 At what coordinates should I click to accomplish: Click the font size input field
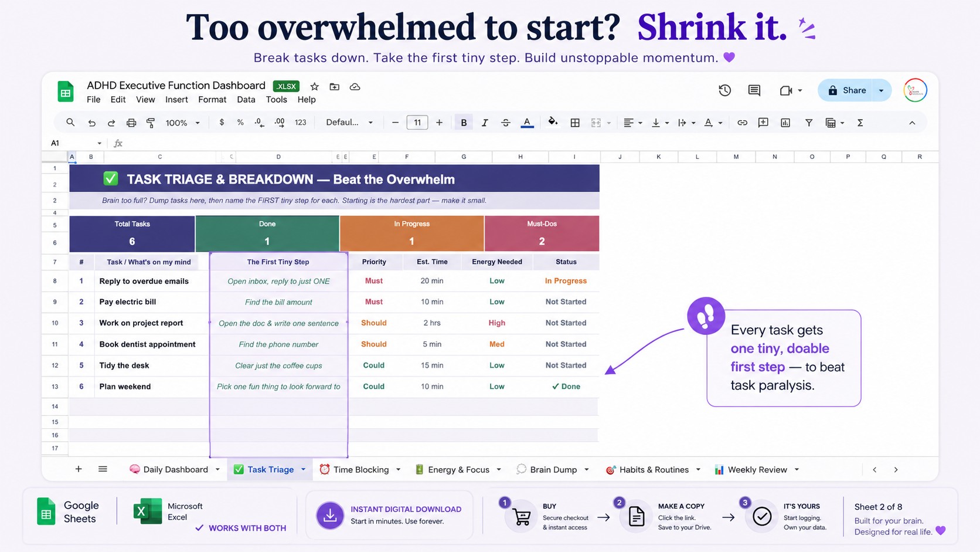click(417, 123)
